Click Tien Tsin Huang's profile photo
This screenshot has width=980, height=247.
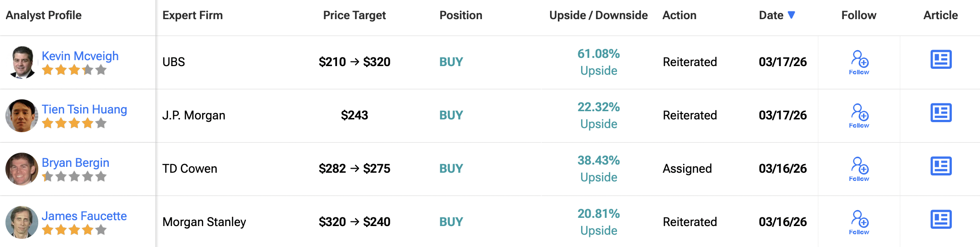(22, 116)
